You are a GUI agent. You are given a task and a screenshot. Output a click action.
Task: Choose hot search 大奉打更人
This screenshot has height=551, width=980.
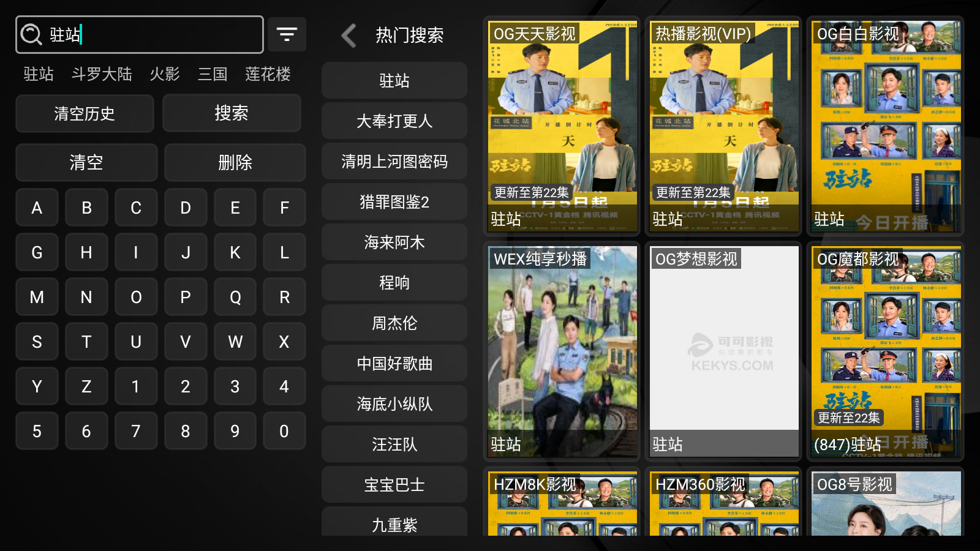pyautogui.click(x=394, y=121)
